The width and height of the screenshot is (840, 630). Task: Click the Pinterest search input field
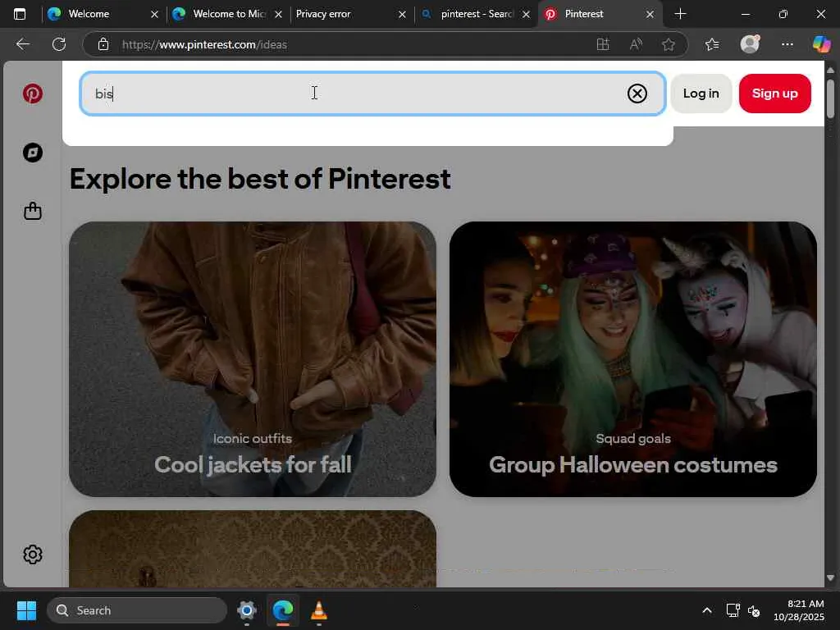pos(361,94)
